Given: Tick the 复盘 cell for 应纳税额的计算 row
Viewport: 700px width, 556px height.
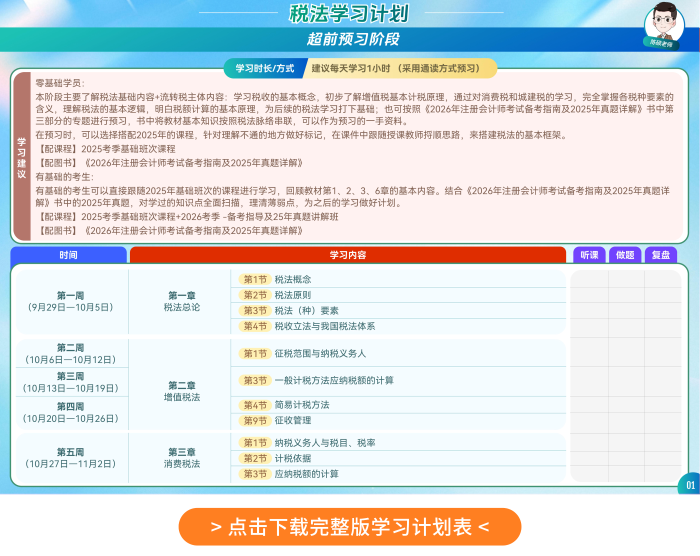Looking at the screenshot, I should pyautogui.click(x=661, y=474).
